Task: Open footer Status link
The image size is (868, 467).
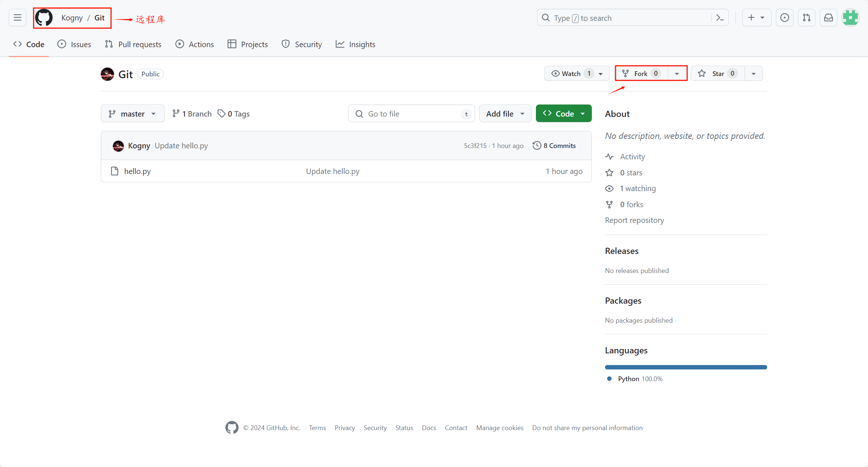Action: [404, 428]
